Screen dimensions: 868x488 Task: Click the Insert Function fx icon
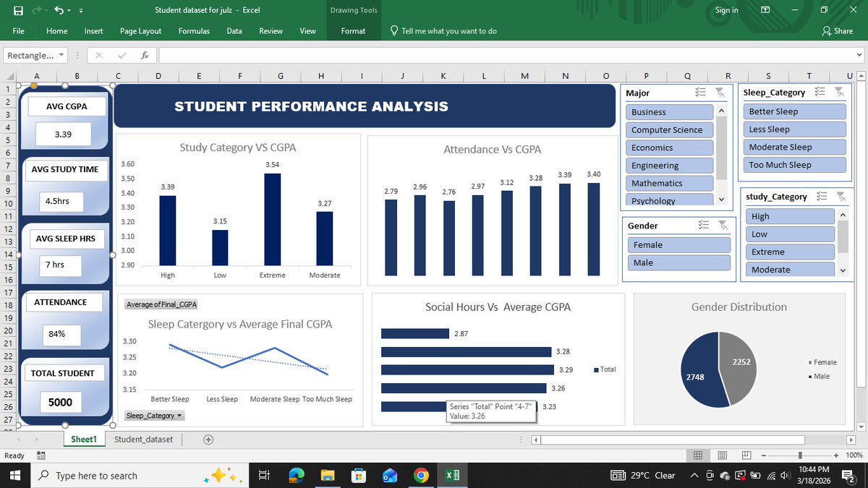pos(145,56)
